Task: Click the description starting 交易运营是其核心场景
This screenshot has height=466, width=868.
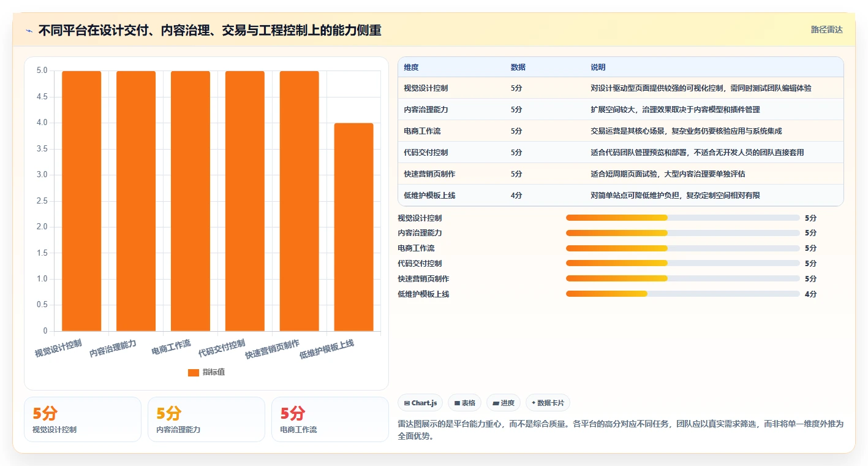Action: click(x=686, y=131)
